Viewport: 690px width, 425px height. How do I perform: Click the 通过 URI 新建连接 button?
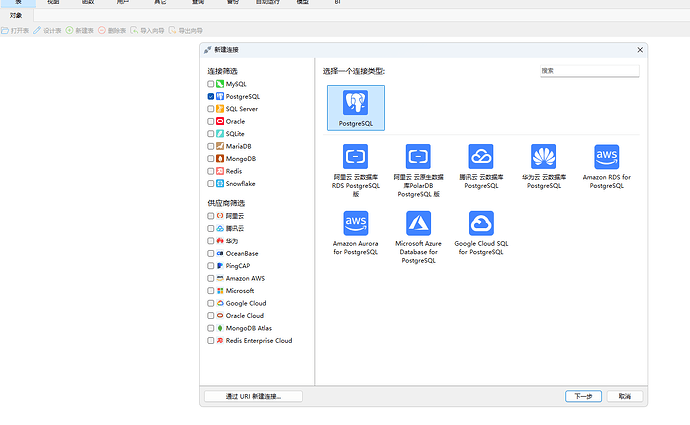pyautogui.click(x=253, y=396)
